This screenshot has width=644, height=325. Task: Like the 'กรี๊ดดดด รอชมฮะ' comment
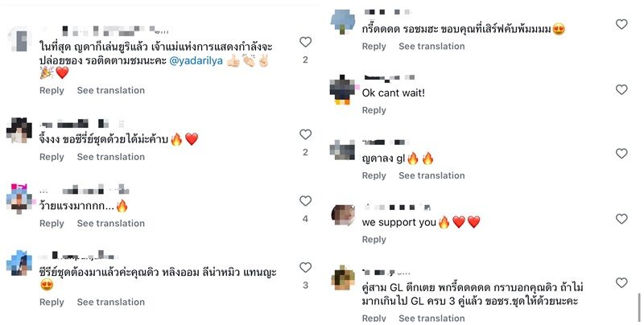[x=621, y=24]
